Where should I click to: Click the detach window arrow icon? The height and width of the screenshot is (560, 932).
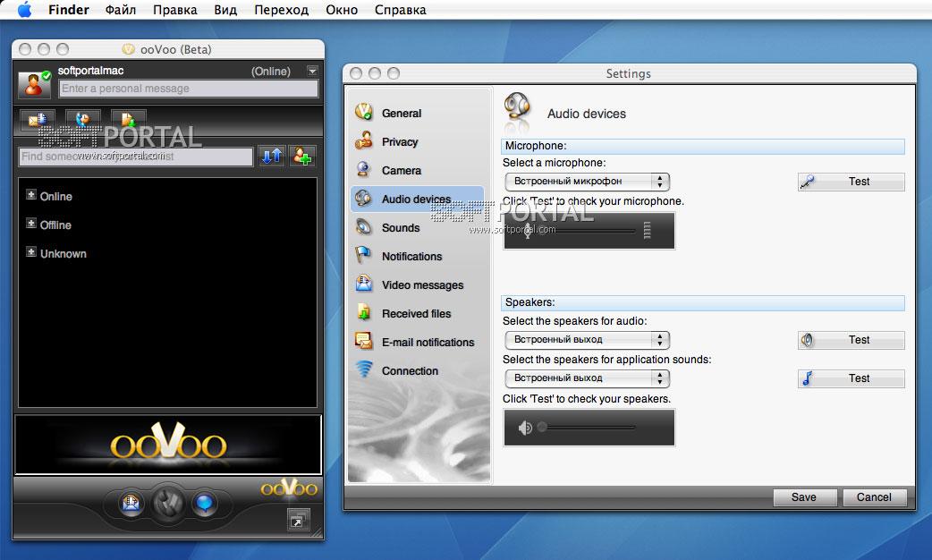coord(297,520)
